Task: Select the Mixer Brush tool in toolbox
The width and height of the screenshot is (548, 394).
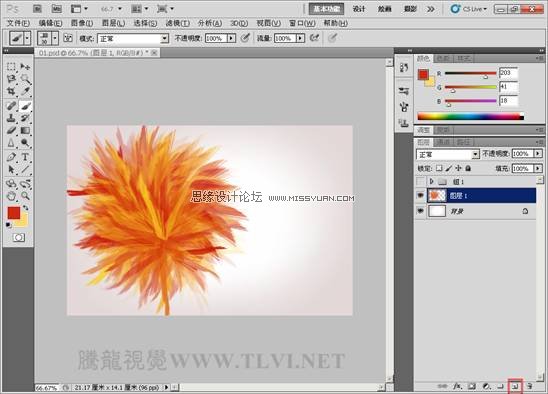Action: coord(25,105)
